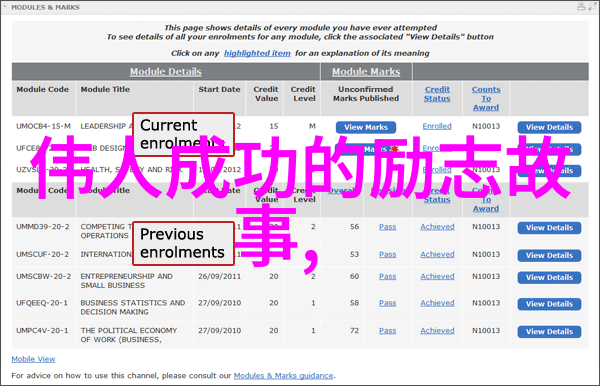Screen dimensions: 600x386
Task: Click the Achieved link for UMSCUF-20-2
Action: (x=437, y=254)
